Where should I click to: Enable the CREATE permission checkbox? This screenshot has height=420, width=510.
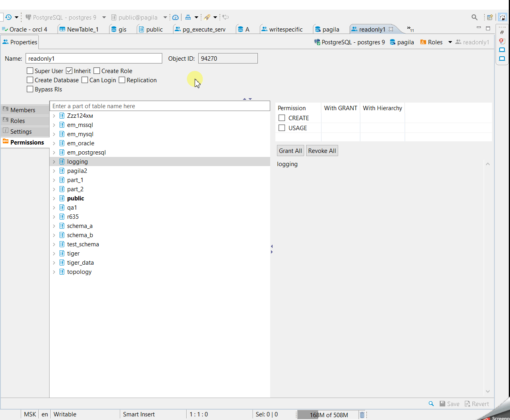tap(282, 118)
